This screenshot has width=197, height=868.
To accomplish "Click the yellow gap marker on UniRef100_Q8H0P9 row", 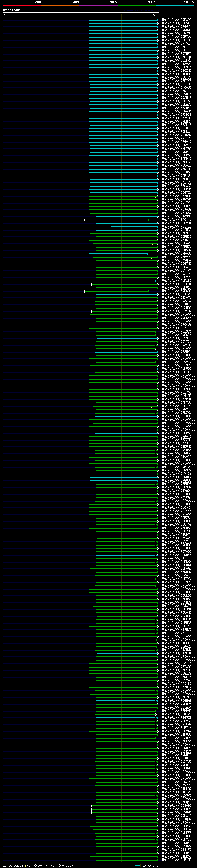I will (152, 258).
